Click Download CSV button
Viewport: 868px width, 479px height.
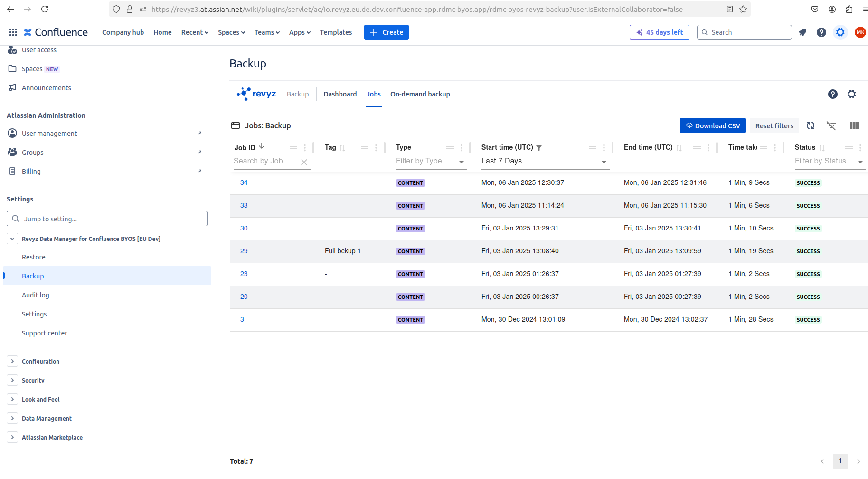pyautogui.click(x=713, y=125)
